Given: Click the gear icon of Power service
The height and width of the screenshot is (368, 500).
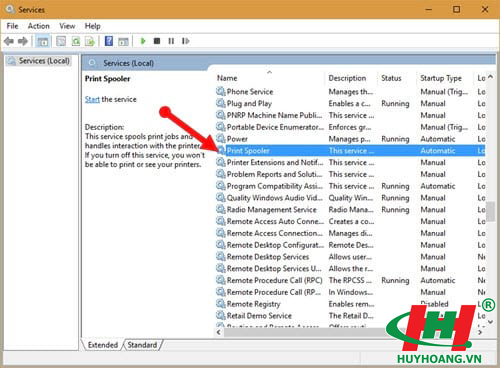Looking at the screenshot, I should [x=220, y=138].
